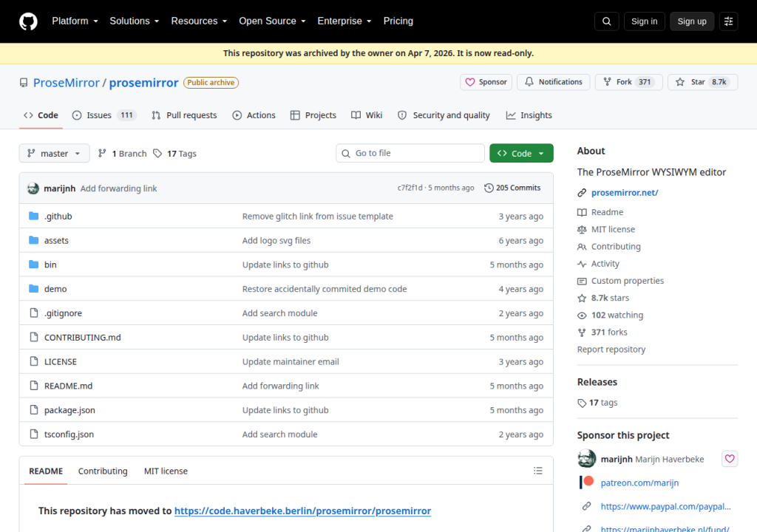This screenshot has width=757, height=532.
Task: Click the heart sponsor icon next to Marijn Haverbeke
Action: coord(730,459)
